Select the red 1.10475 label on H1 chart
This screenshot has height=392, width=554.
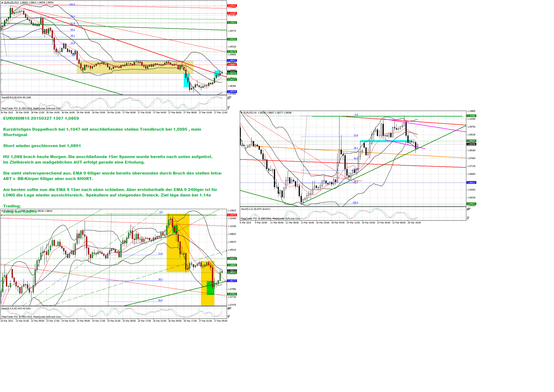(232, 215)
